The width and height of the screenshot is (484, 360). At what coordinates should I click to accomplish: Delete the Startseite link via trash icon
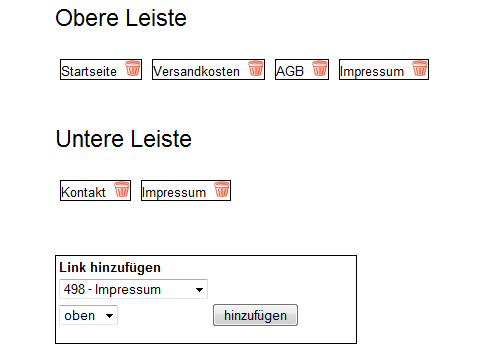(133, 68)
